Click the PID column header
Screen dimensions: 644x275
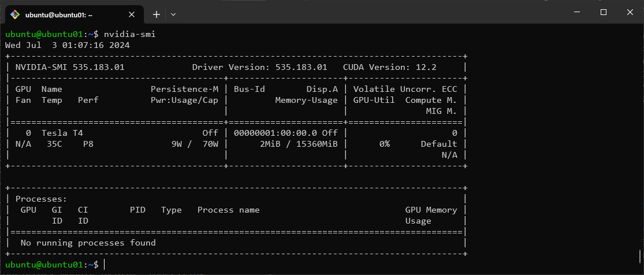tap(137, 210)
